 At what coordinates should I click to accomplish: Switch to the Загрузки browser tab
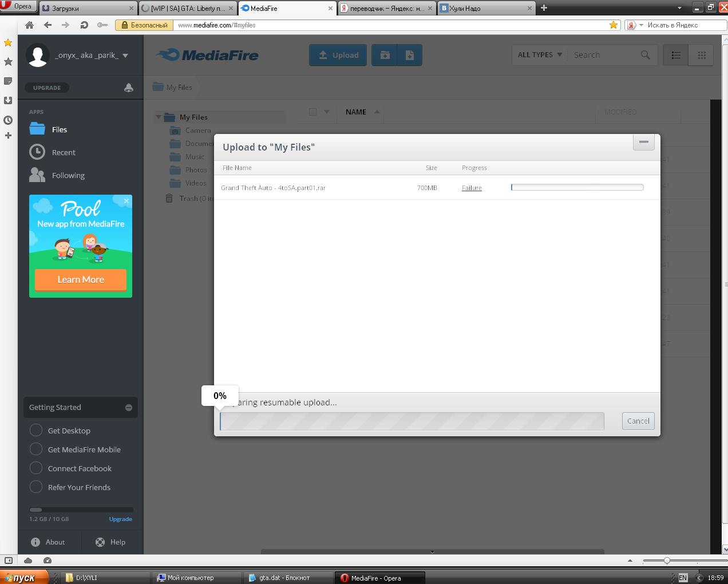tap(88, 8)
